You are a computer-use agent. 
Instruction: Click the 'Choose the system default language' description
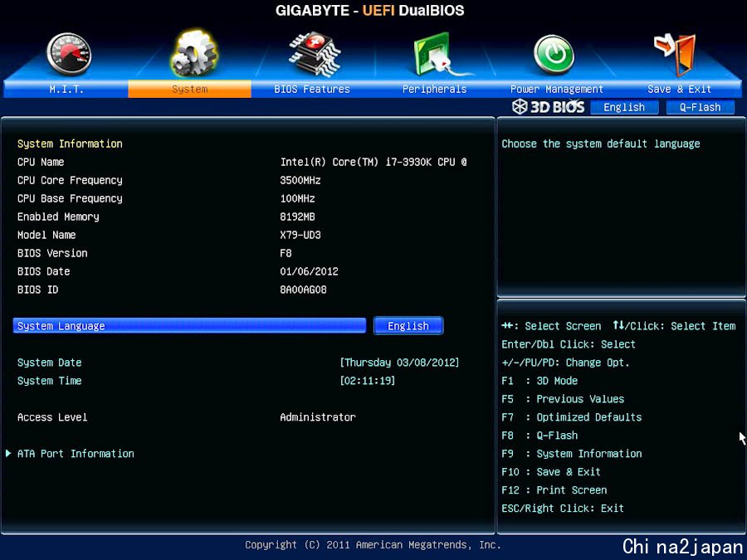601,144
